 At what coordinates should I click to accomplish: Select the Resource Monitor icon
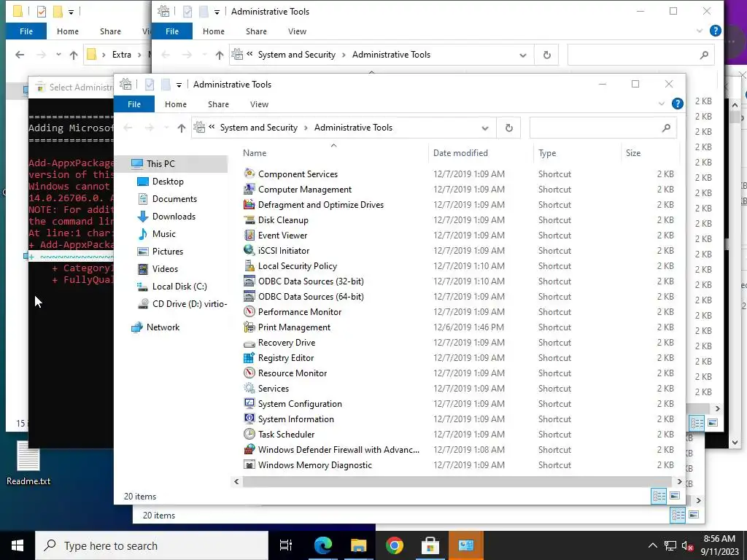[249, 373]
